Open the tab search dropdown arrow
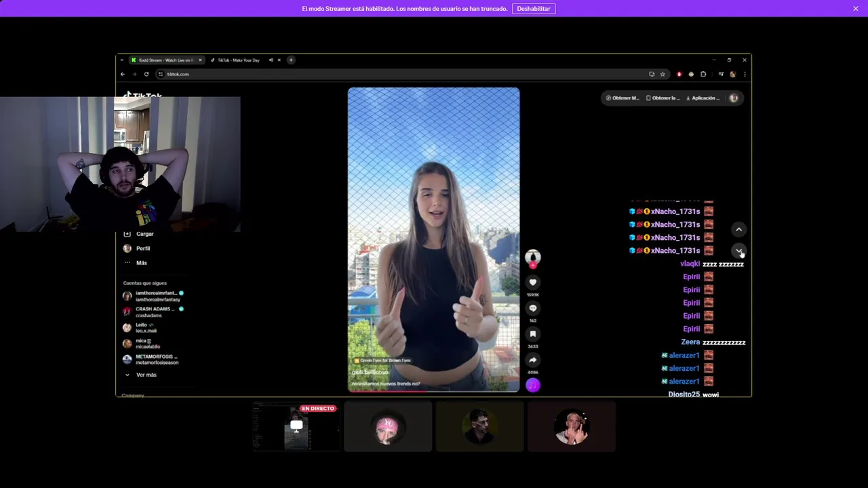The width and height of the screenshot is (868, 488). (122, 60)
